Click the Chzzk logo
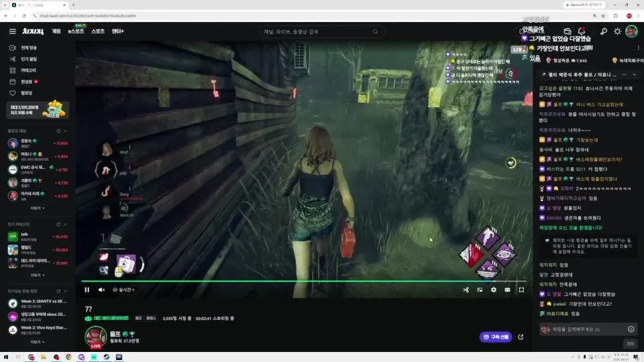Viewport: 644px width, 362px height. tap(33, 32)
